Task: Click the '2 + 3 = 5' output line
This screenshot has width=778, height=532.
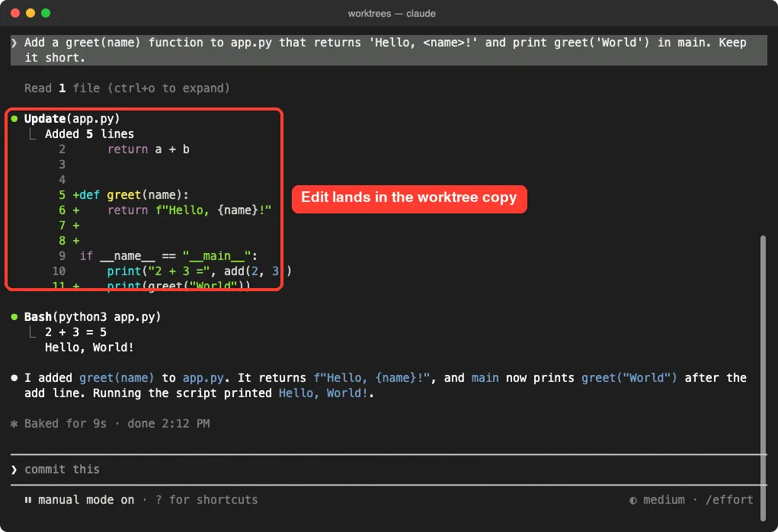Action: pyautogui.click(x=76, y=332)
